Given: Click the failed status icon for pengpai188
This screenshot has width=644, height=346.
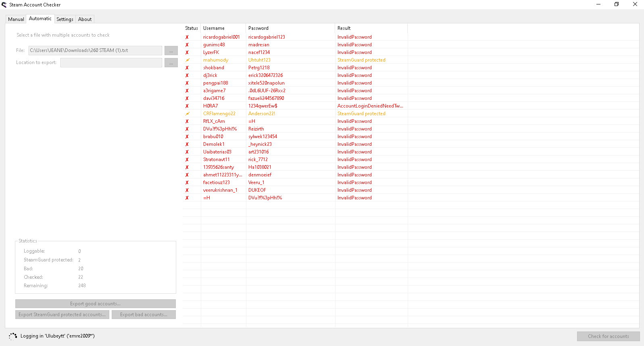Looking at the screenshot, I should click(187, 83).
